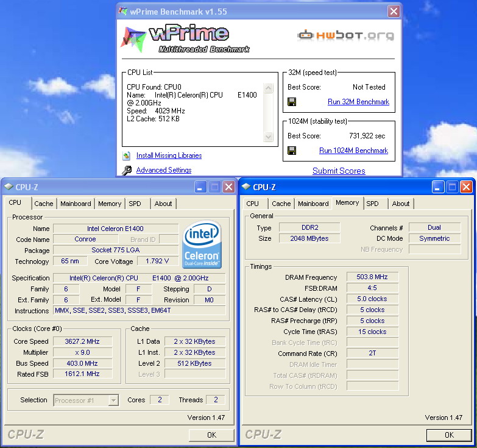Screen dimensions: 477x448
Task: Click the wPrime title bar app icon
Action: tap(123, 11)
